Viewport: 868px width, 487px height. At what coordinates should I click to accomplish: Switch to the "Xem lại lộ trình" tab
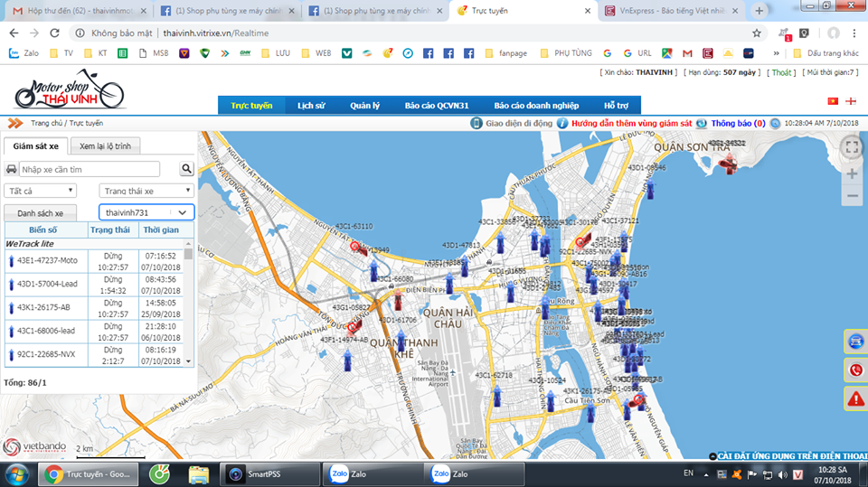pyautogui.click(x=104, y=145)
